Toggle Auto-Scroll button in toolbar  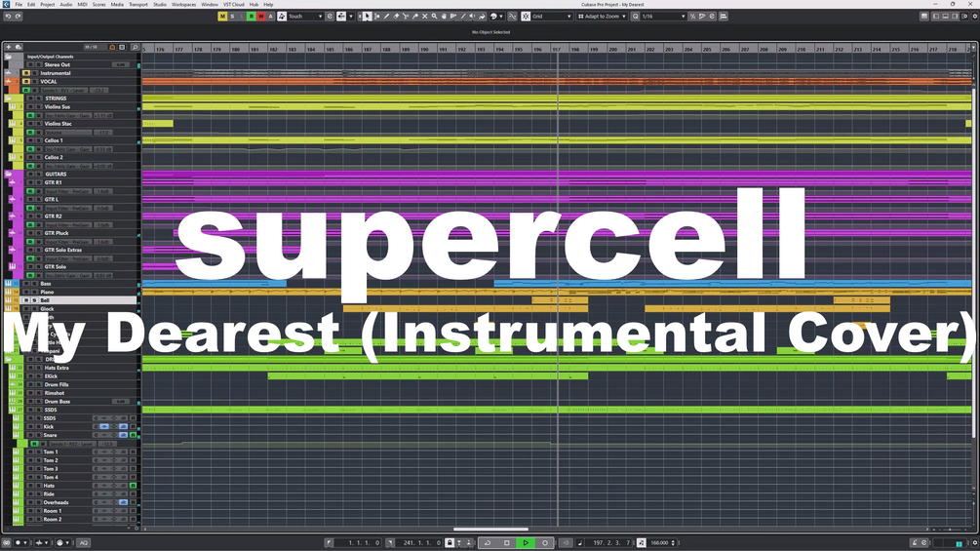pos(341,17)
